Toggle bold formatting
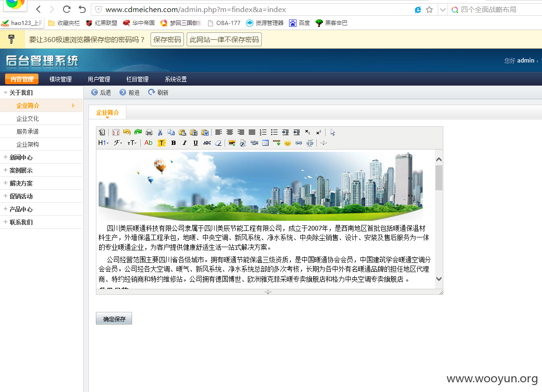 174,143
